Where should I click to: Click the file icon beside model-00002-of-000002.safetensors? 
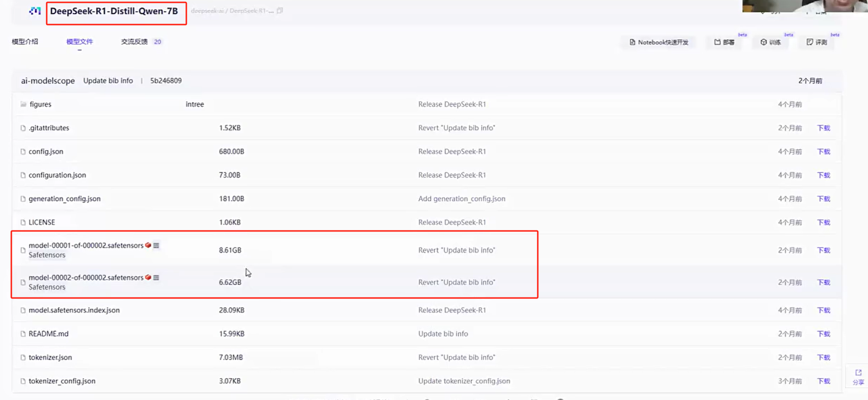point(23,282)
